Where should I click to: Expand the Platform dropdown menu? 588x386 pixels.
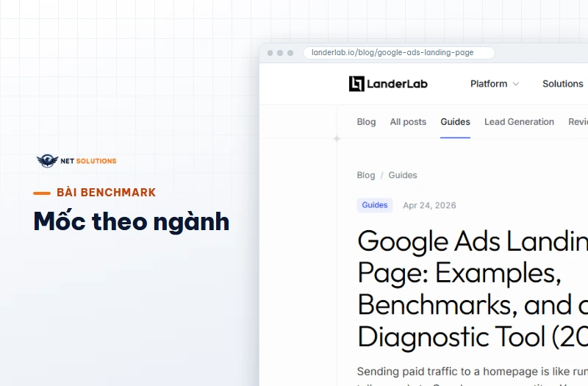coord(494,84)
